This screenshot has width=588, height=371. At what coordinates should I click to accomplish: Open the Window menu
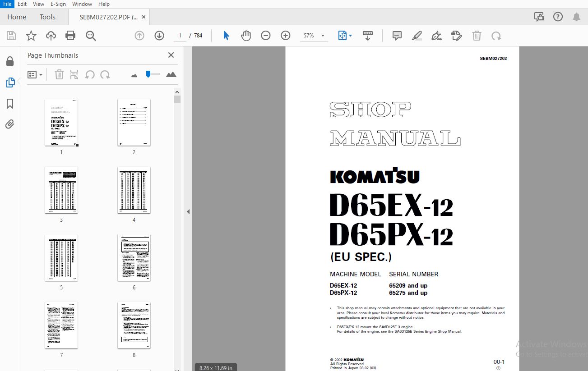[82, 4]
